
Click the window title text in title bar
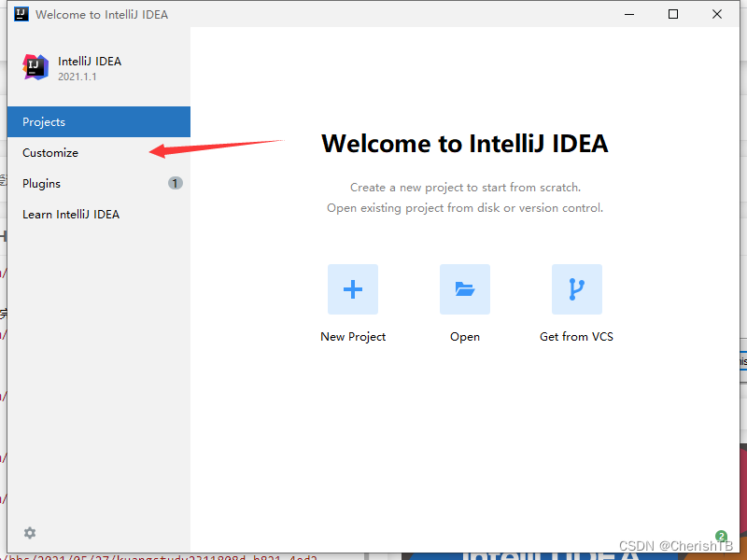[102, 15]
